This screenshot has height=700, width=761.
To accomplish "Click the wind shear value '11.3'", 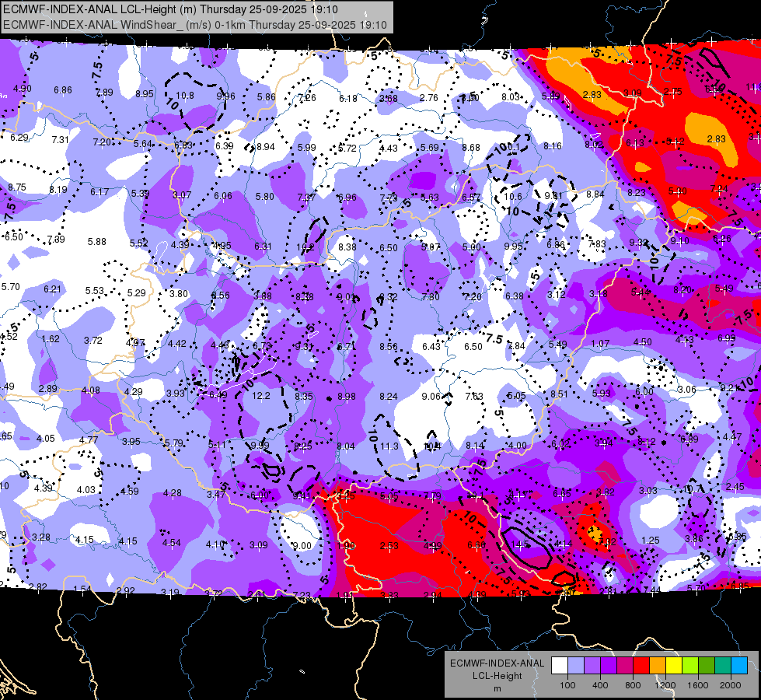I will (389, 446).
